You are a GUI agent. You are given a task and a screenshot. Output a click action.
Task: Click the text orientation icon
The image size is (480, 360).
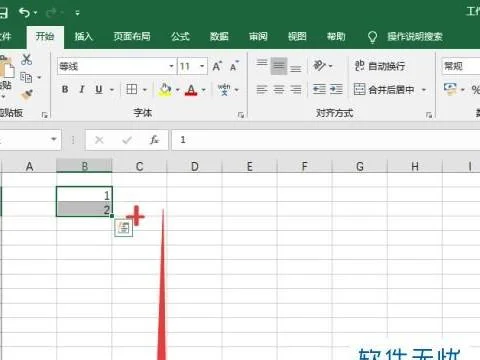(319, 66)
